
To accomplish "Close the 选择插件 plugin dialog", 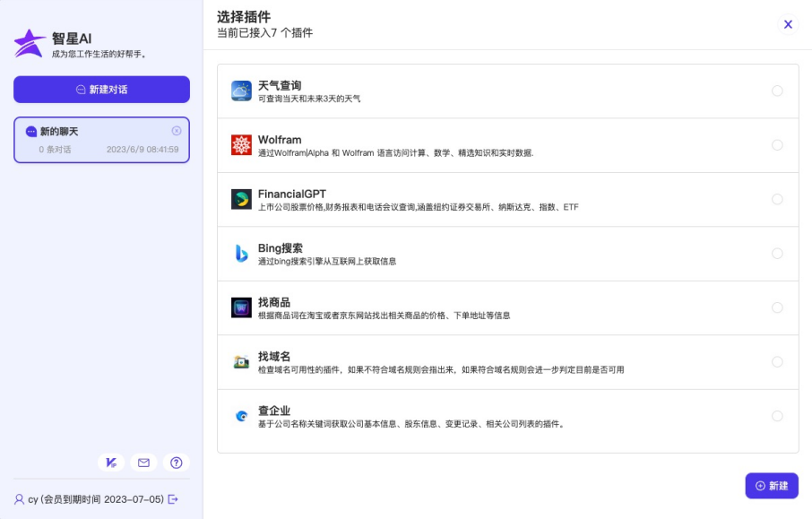I will (788, 24).
